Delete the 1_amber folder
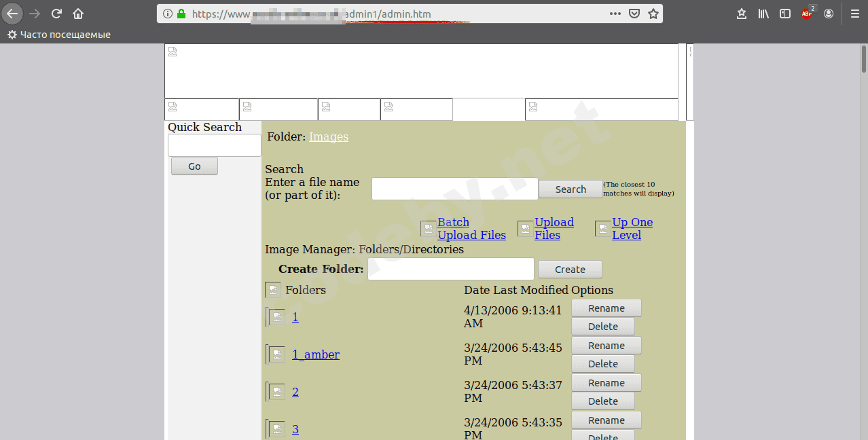 603,364
